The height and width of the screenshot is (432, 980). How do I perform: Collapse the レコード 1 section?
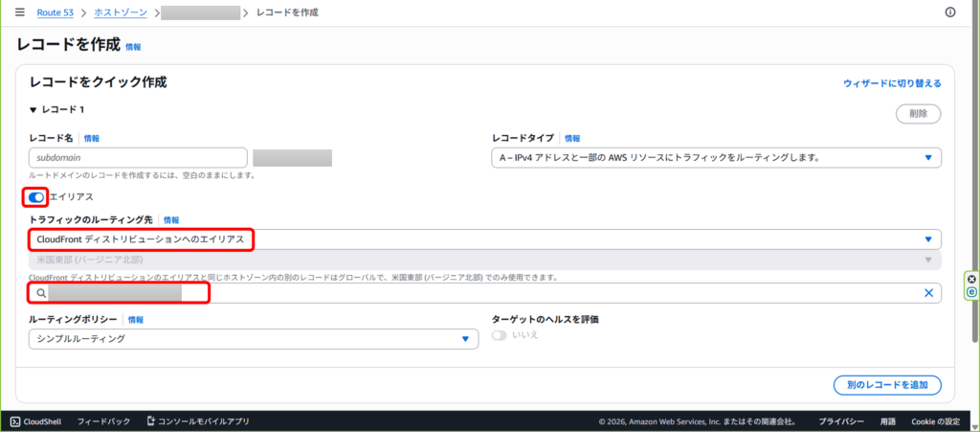coord(34,110)
